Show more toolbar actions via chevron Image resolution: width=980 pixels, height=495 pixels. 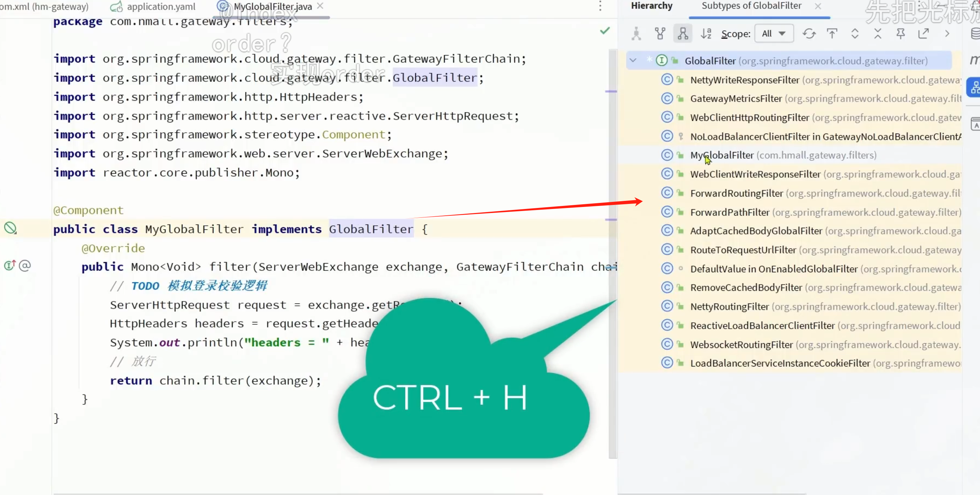coord(947,34)
